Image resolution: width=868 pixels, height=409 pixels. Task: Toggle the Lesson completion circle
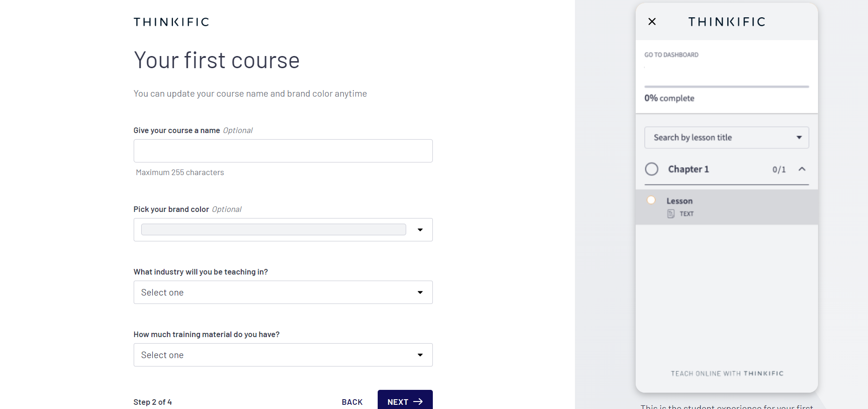coord(651,200)
